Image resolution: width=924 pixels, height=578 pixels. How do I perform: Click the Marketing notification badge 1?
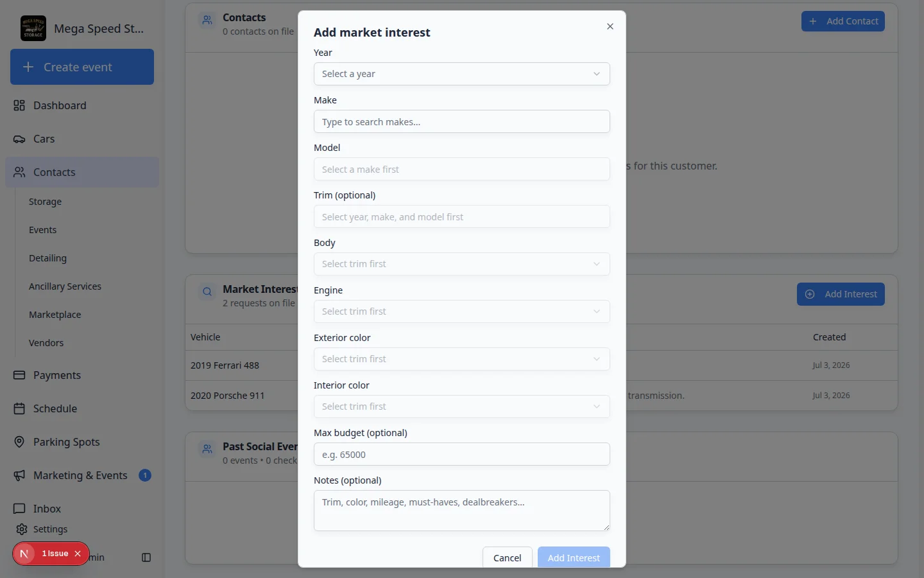[145, 475]
